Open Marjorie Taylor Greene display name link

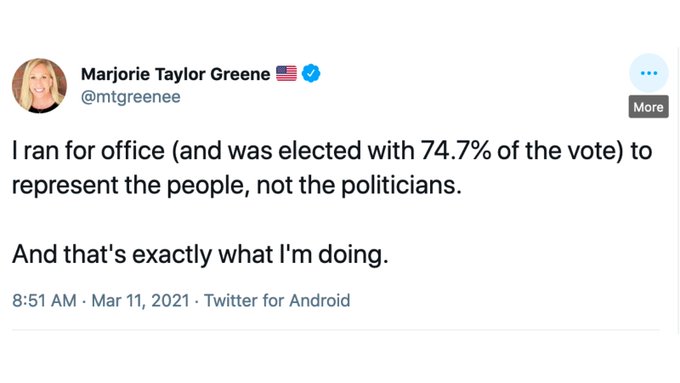pyautogui.click(x=176, y=74)
